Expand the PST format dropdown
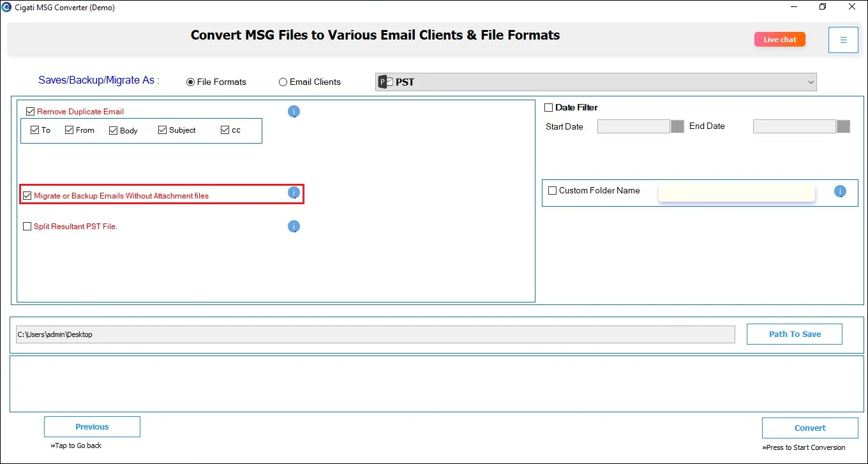This screenshot has height=464, width=868. pyautogui.click(x=596, y=82)
